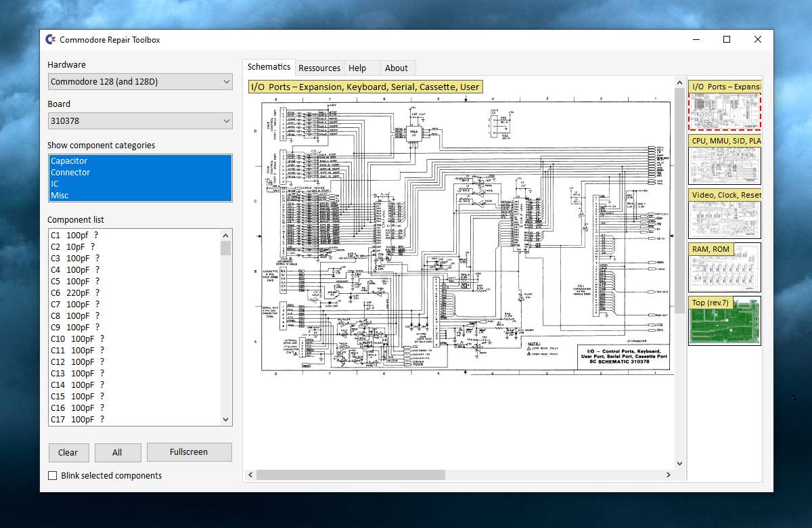
Task: Select component C13 100pF in list
Action: [135, 374]
